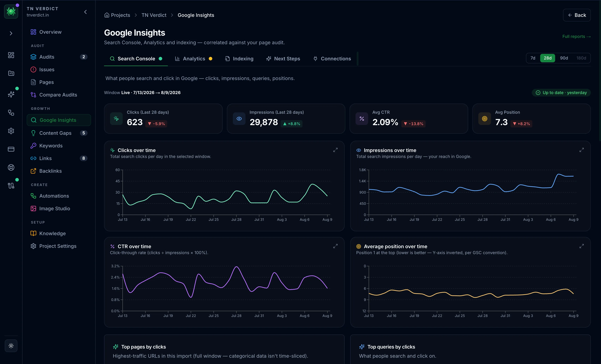Click the Clicks over time heading
601x364 pixels.
[x=137, y=150]
